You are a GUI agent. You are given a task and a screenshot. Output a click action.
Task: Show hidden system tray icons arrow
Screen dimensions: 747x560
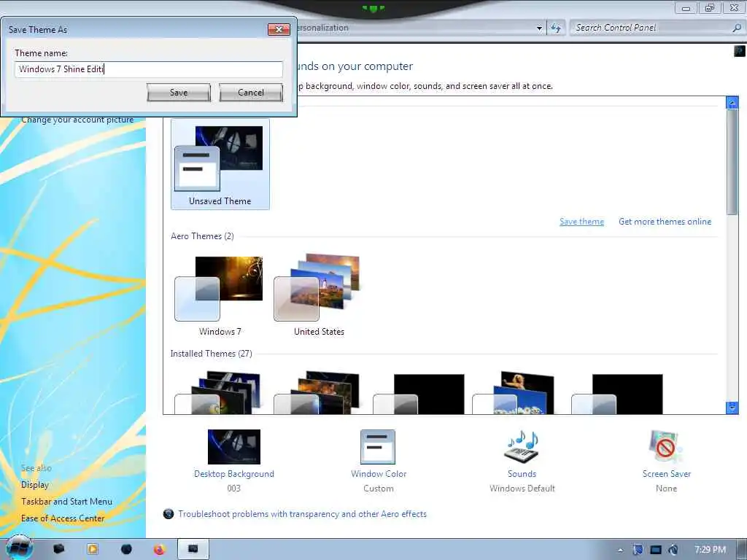pos(620,550)
